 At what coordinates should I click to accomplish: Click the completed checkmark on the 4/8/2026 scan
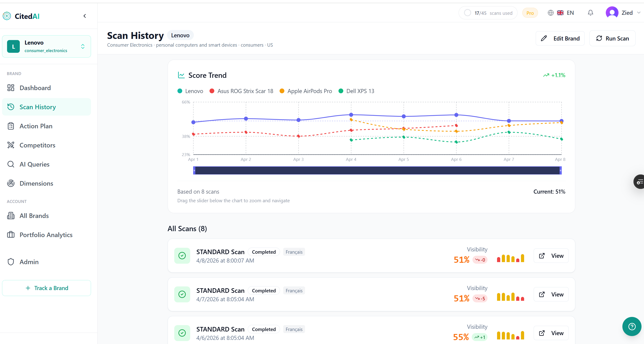[182, 255]
